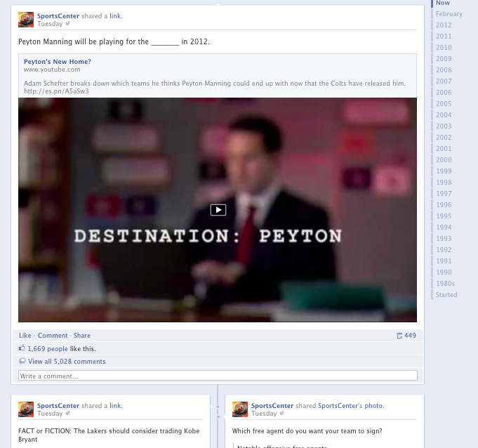
Task: Click SportsCenter avatar on free agent post
Action: point(240,409)
